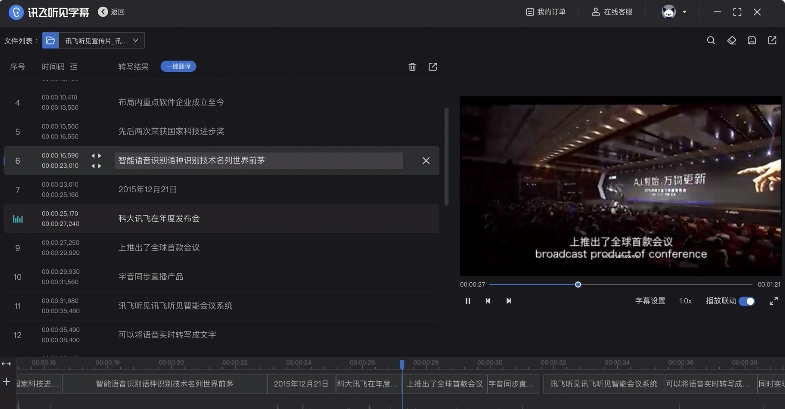Open 在线客服 support
The height and width of the screenshot is (409, 785).
pos(612,12)
